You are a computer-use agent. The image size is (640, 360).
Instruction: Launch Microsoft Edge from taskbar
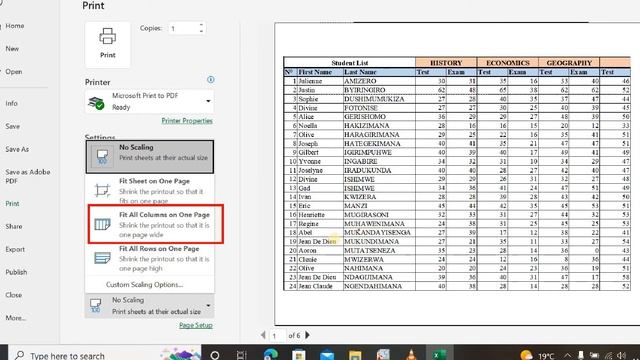271,354
